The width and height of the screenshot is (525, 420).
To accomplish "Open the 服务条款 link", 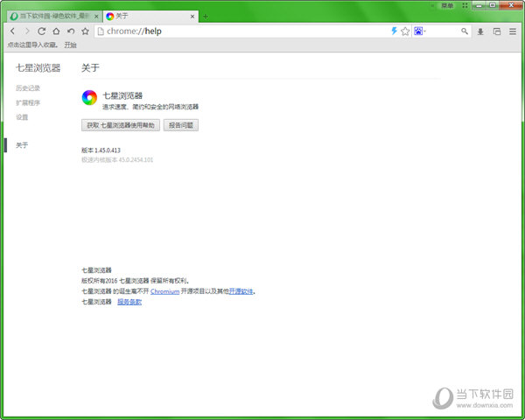I will click(x=129, y=302).
